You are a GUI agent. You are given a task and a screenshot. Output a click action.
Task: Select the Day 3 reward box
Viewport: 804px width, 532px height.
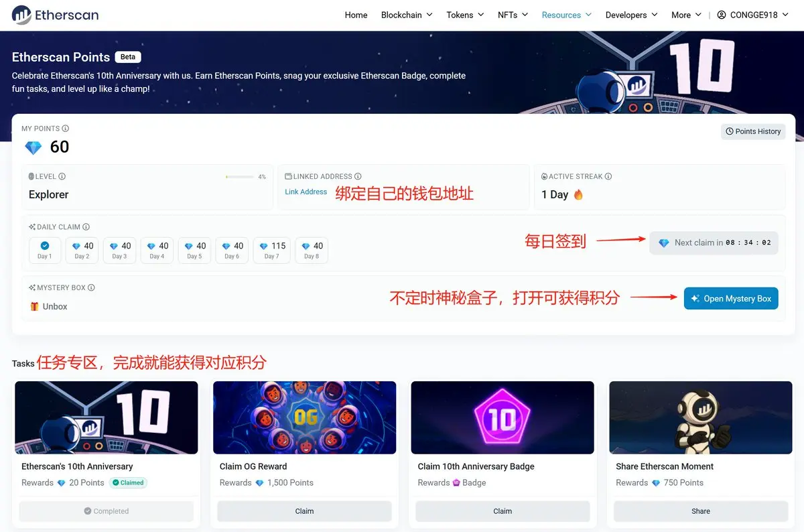[x=119, y=250]
